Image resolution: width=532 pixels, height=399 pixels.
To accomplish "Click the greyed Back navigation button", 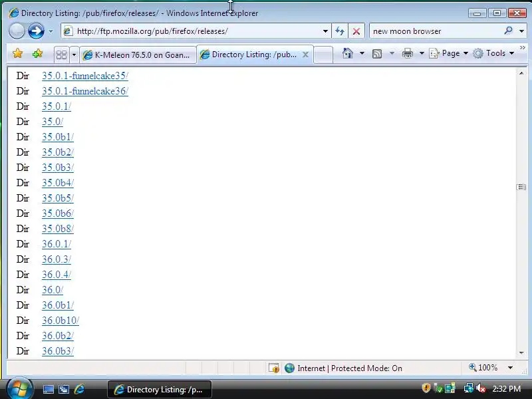I will pos(17,31).
